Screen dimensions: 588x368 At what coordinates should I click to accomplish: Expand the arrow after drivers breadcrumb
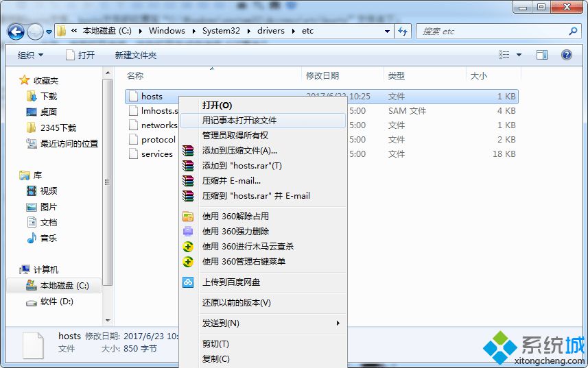[x=294, y=31]
